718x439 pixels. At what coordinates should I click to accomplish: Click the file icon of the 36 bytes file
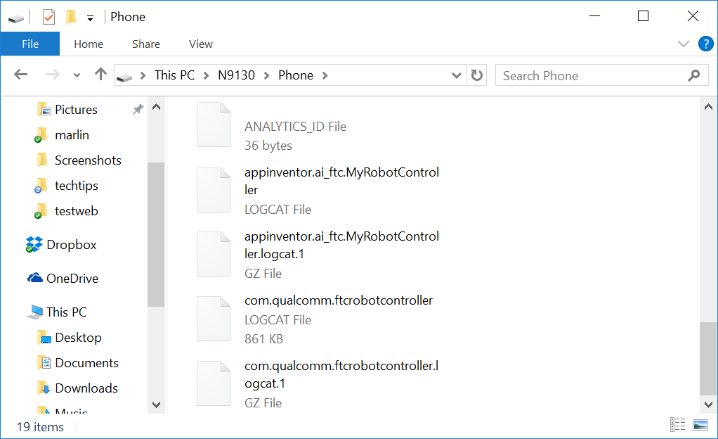click(213, 125)
